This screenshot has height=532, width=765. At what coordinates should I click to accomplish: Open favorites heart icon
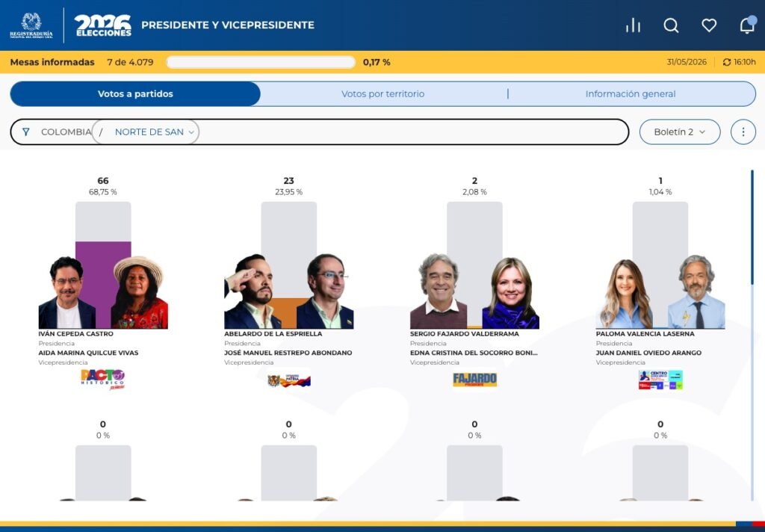pos(709,25)
